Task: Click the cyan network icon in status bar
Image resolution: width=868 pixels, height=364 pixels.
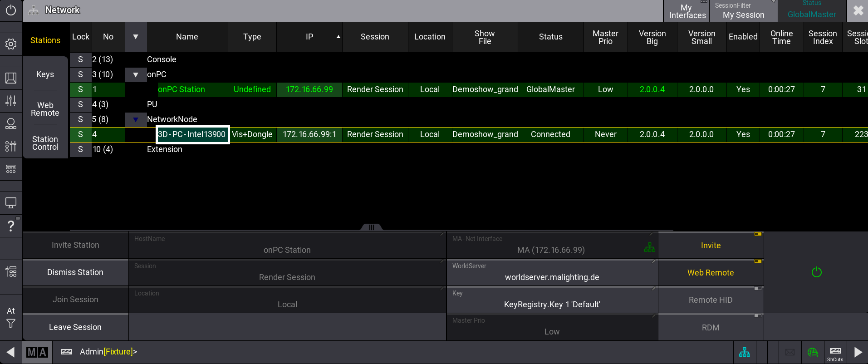Action: point(745,352)
